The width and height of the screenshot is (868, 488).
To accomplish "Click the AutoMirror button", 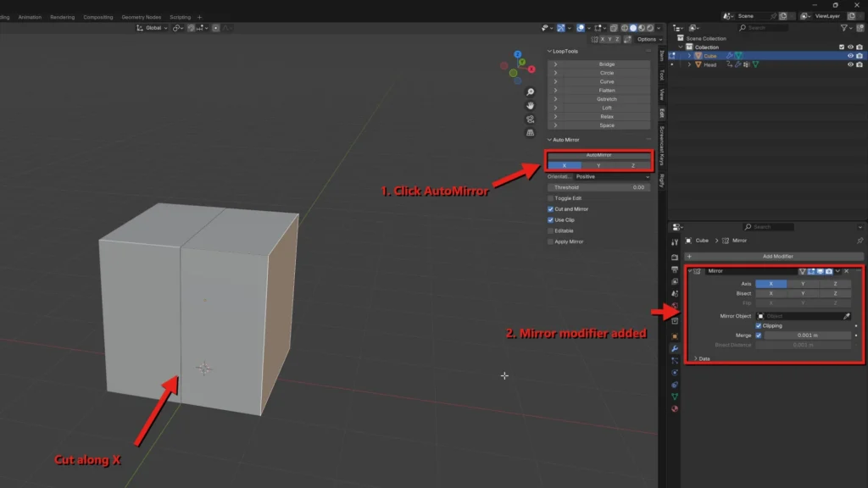I will coord(598,155).
